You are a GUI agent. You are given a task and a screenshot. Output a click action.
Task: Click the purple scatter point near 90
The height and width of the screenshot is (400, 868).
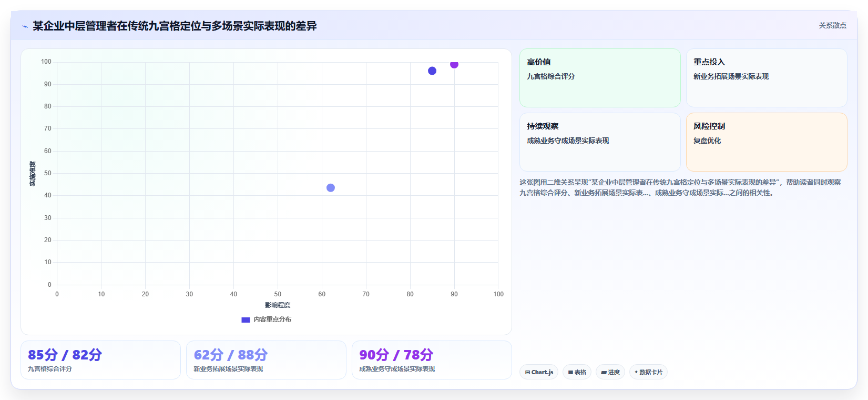[x=454, y=64]
